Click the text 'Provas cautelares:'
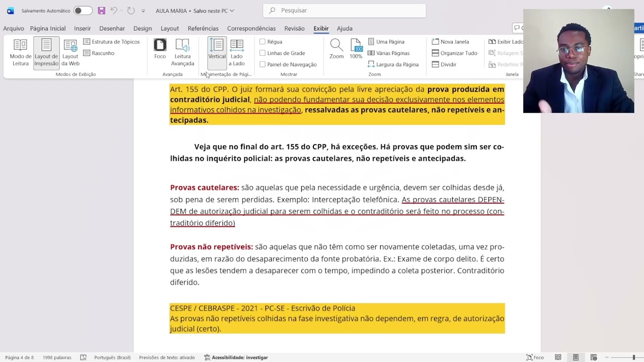This screenshot has height=362, width=644. 204,188
